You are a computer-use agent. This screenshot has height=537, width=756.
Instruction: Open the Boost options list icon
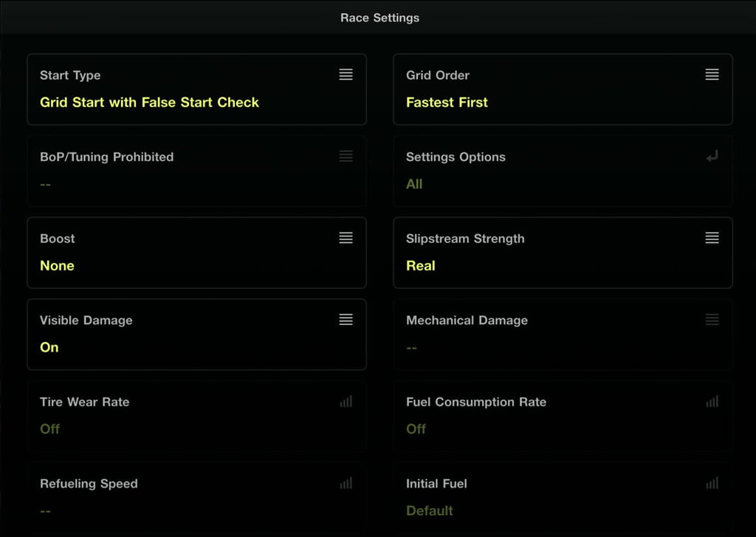346,238
